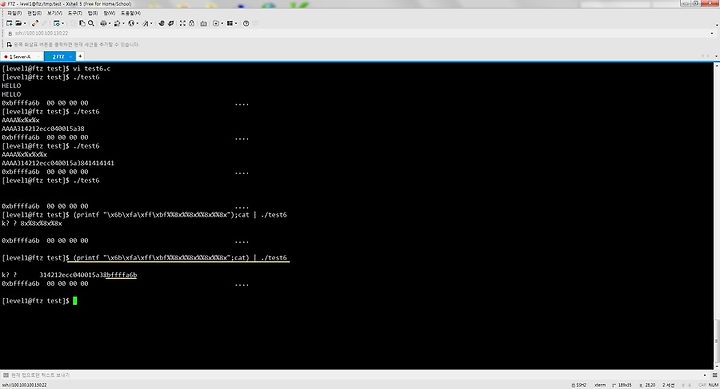Click the 'vi test6.c' command line
720x389 pixels.
pos(56,68)
